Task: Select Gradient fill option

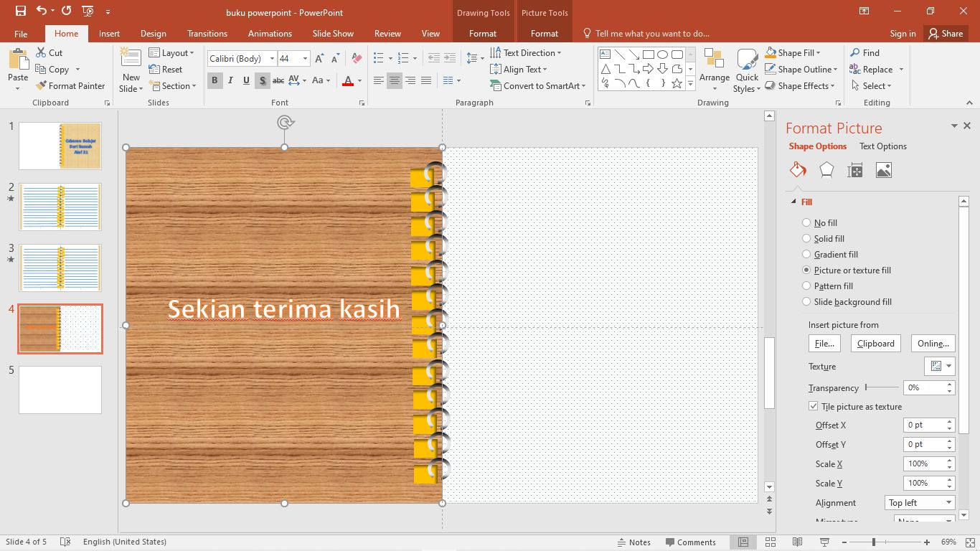Action: (x=806, y=254)
